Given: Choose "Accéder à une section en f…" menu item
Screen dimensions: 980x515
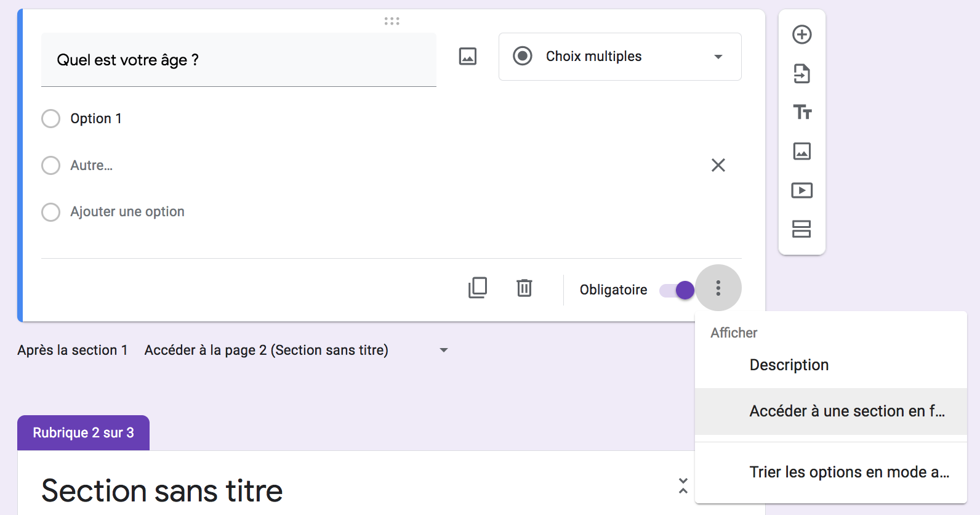Looking at the screenshot, I should (831, 411).
